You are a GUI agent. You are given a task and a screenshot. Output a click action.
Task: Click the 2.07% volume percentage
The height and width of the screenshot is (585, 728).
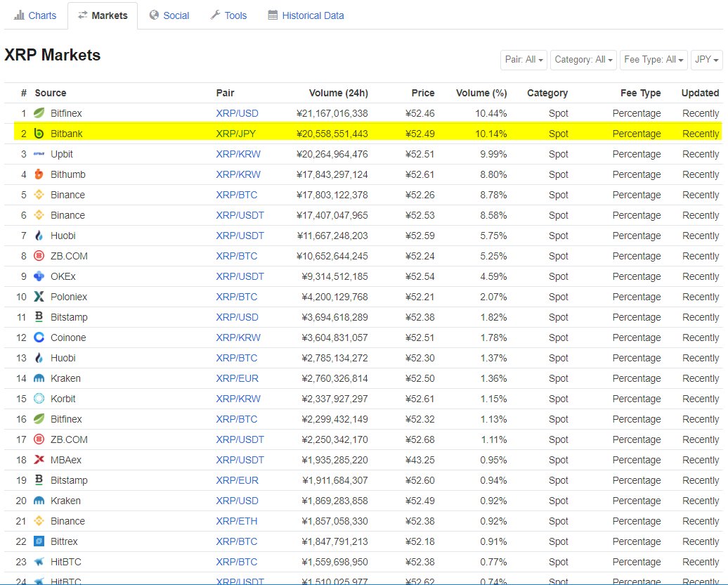tap(493, 297)
